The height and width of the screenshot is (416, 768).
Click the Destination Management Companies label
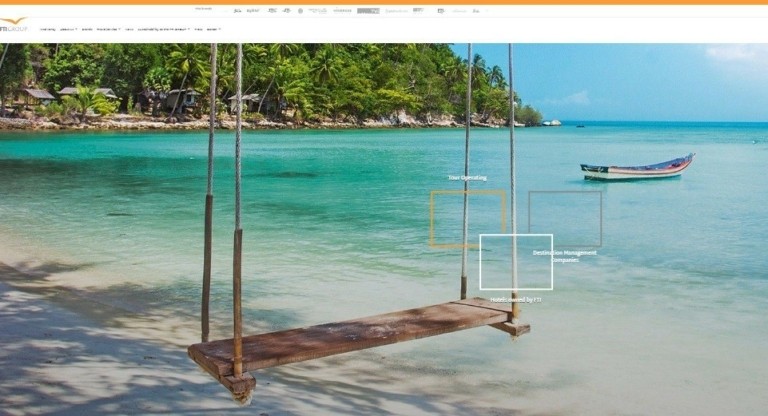pos(565,256)
